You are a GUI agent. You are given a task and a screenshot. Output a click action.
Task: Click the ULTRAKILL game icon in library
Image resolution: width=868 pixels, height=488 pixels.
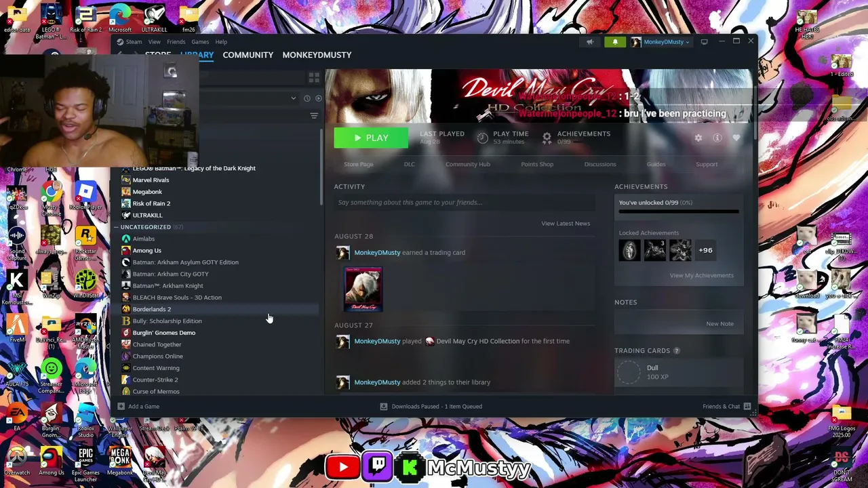[125, 216]
